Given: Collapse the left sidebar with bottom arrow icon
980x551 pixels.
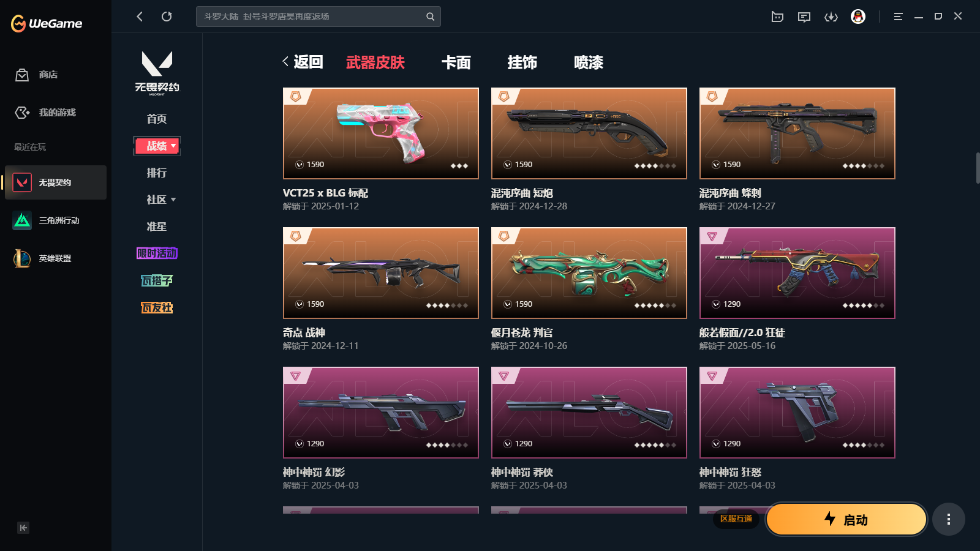Looking at the screenshot, I should coord(23,528).
